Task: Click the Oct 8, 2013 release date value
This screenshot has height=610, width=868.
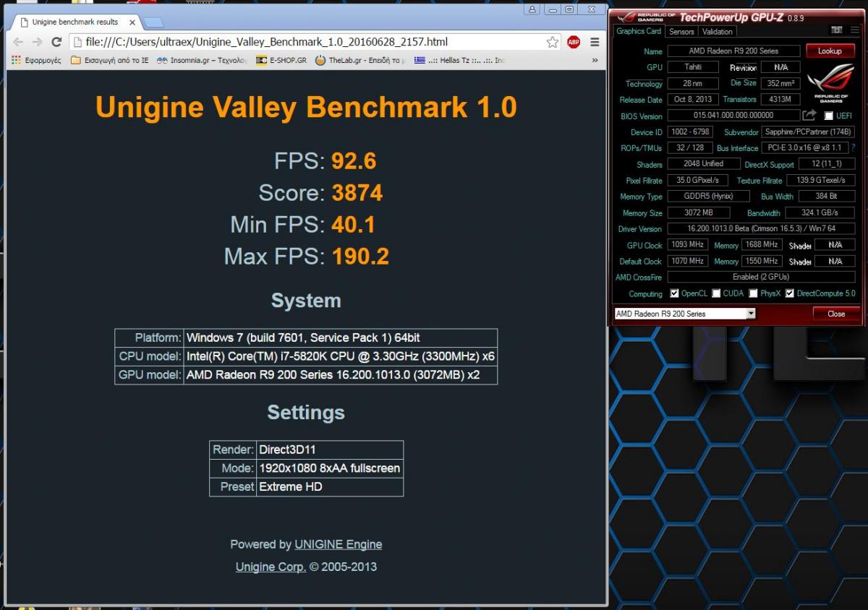Action: (x=693, y=99)
